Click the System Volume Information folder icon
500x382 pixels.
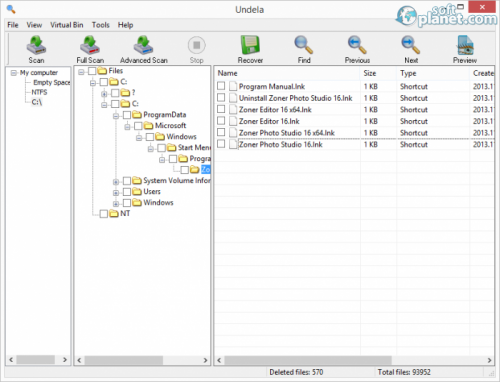click(x=137, y=181)
